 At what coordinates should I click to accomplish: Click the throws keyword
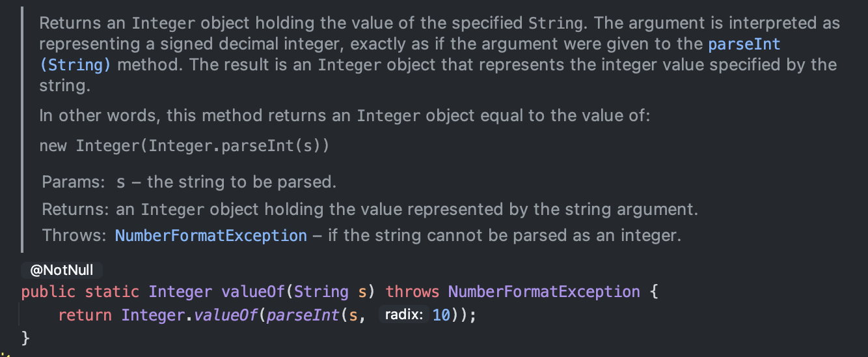point(413,291)
